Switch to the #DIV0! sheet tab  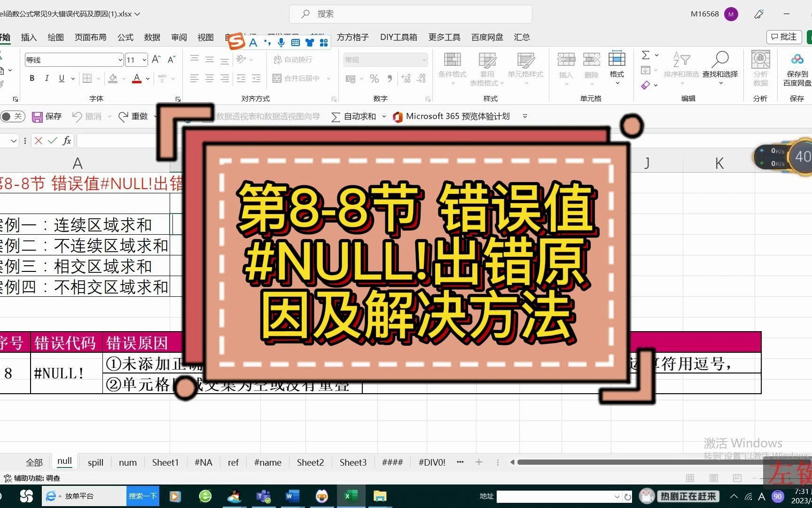point(432,462)
